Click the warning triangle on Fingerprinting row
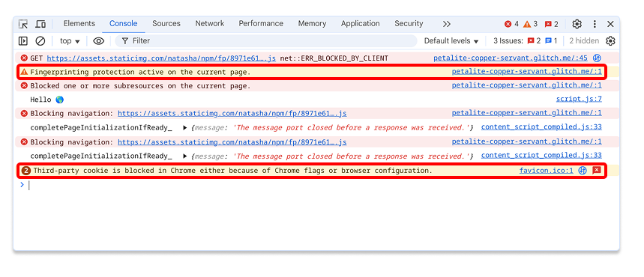 (x=24, y=72)
